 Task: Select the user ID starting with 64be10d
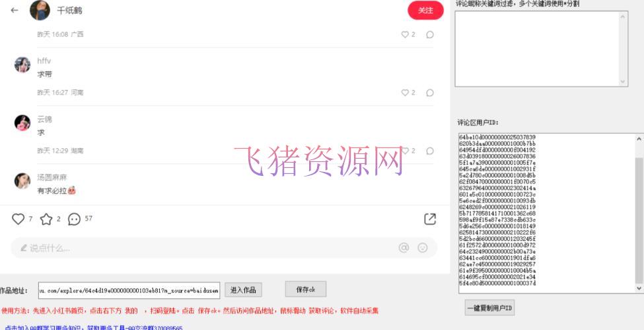tap(497, 137)
